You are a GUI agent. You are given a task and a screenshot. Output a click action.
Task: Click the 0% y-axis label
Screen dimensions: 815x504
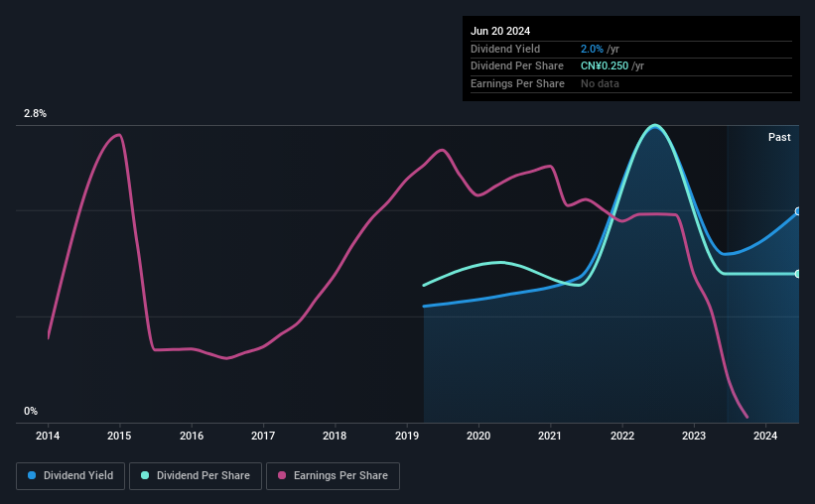31,411
